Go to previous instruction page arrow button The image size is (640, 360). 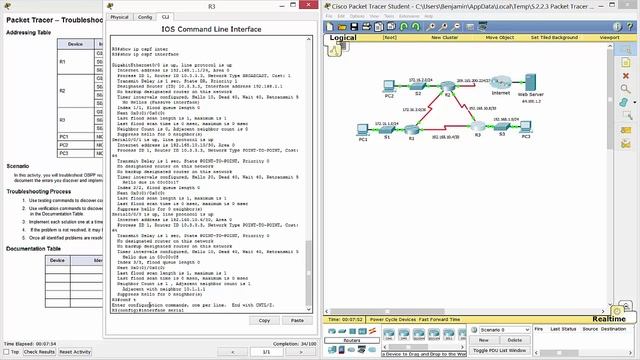233,352
